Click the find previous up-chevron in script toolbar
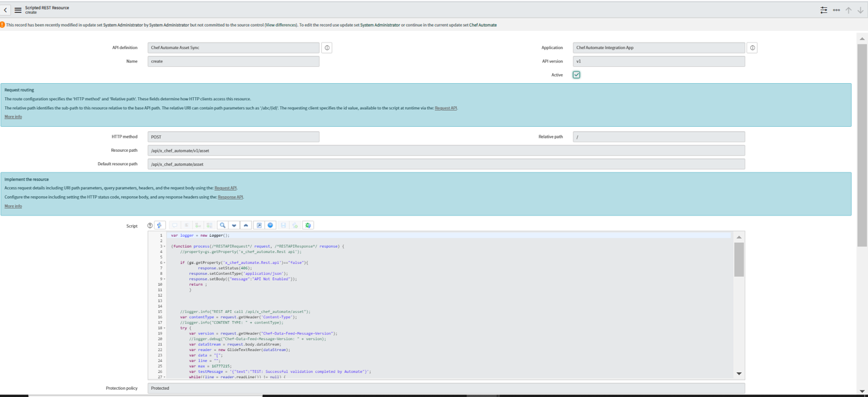868x397 pixels. coord(246,225)
